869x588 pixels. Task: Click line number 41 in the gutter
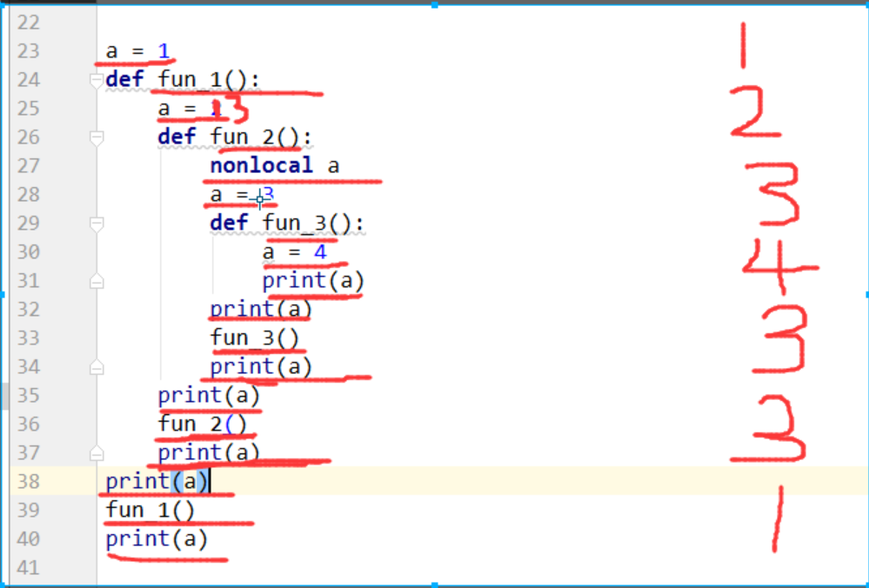(x=28, y=569)
